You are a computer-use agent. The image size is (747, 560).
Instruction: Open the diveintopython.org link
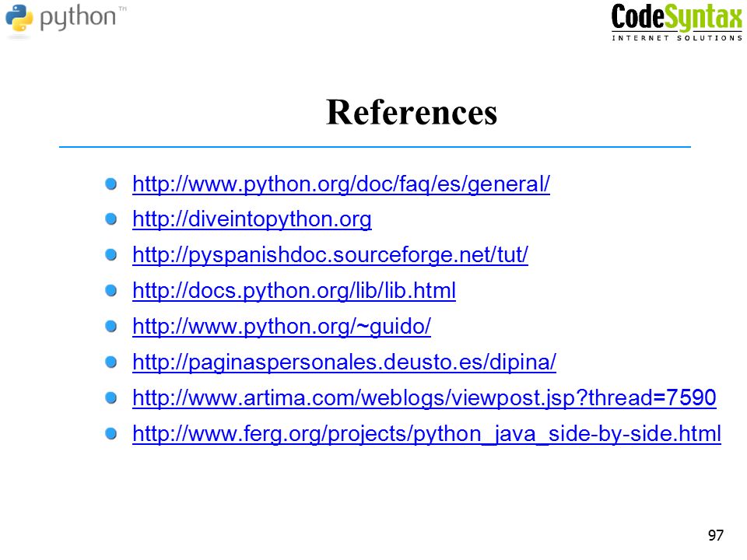[x=252, y=220]
